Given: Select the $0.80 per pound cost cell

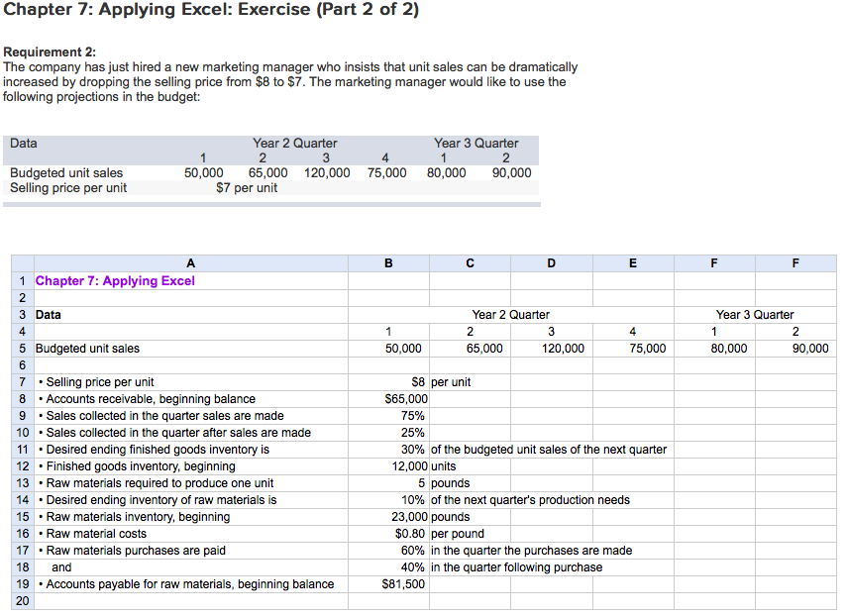Looking at the screenshot, I should (x=387, y=533).
